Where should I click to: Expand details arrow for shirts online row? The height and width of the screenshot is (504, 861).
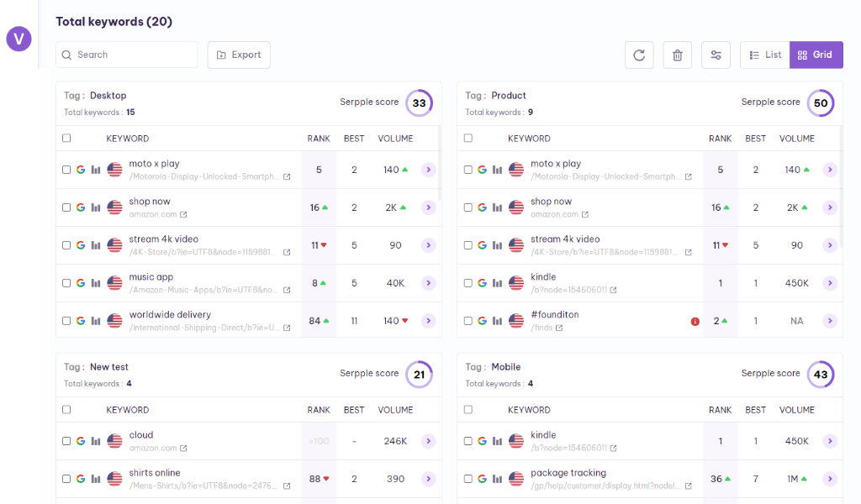pos(428,479)
